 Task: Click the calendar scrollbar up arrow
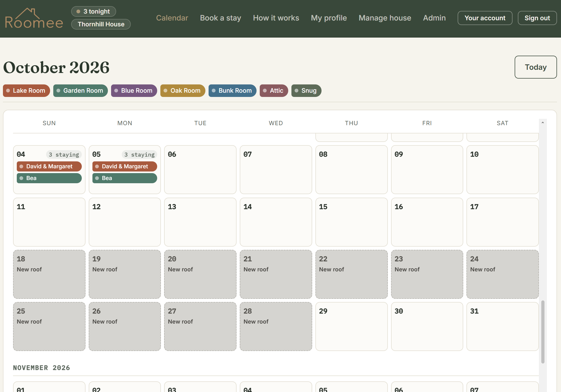(543, 123)
